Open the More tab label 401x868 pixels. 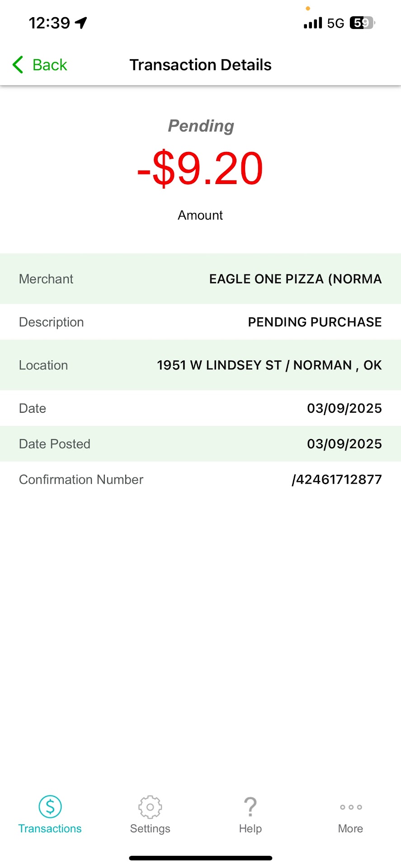click(350, 829)
